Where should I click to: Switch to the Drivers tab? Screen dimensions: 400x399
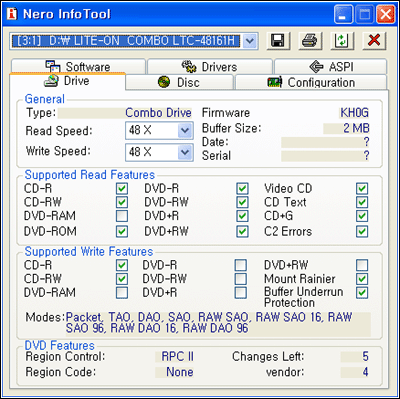[210, 67]
